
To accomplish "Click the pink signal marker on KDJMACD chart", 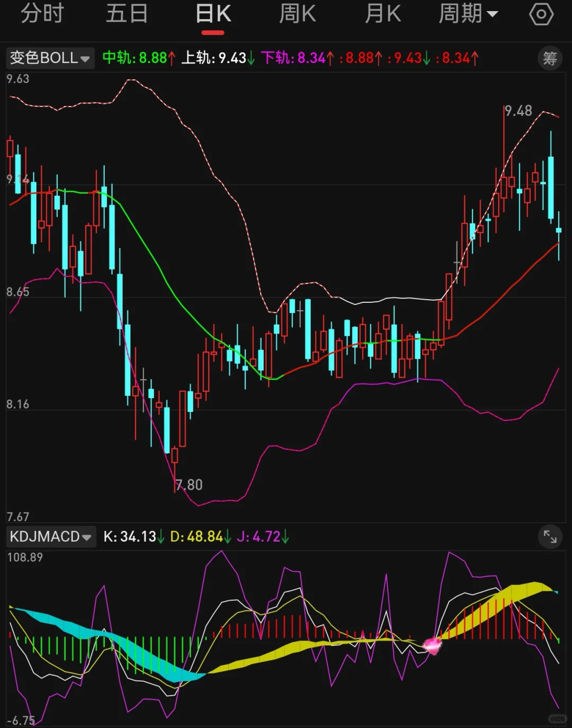I will point(433,645).
